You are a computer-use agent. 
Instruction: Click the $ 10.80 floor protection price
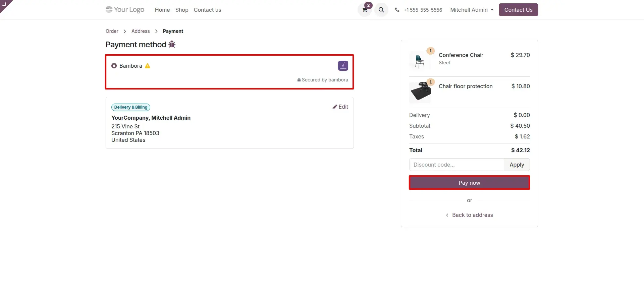point(521,86)
